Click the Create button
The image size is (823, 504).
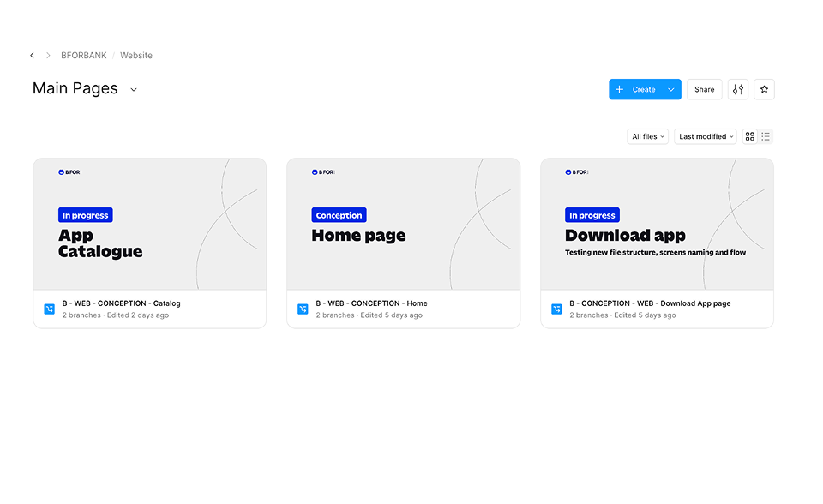[x=636, y=89]
